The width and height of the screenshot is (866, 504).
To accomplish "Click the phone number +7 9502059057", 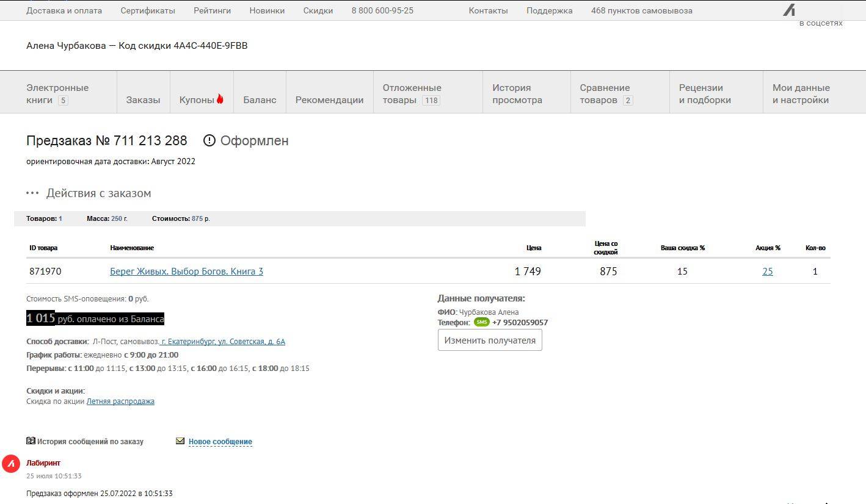I will [x=520, y=322].
